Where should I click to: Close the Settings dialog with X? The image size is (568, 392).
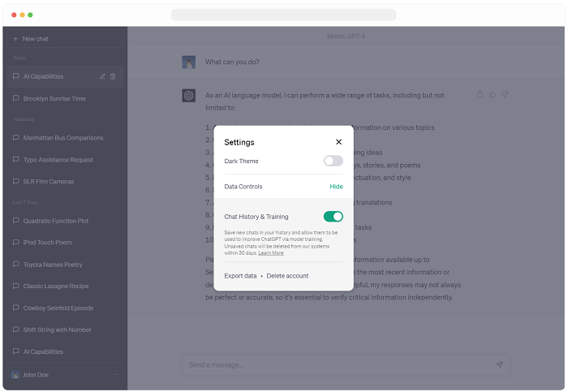pyautogui.click(x=338, y=142)
